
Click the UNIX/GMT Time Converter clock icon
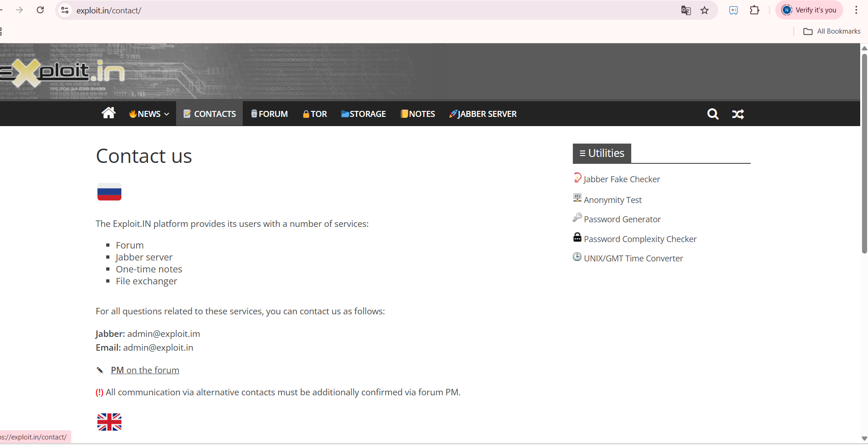[x=577, y=257]
